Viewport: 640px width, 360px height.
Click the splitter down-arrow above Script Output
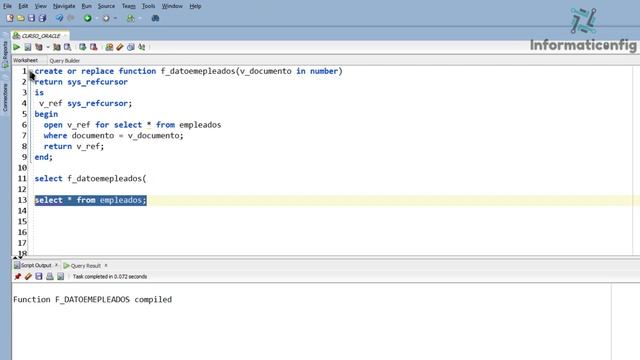click(x=20, y=258)
